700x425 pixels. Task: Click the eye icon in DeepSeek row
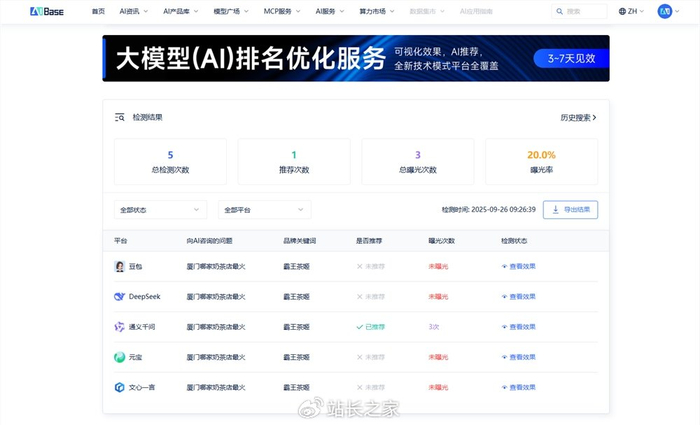504,296
